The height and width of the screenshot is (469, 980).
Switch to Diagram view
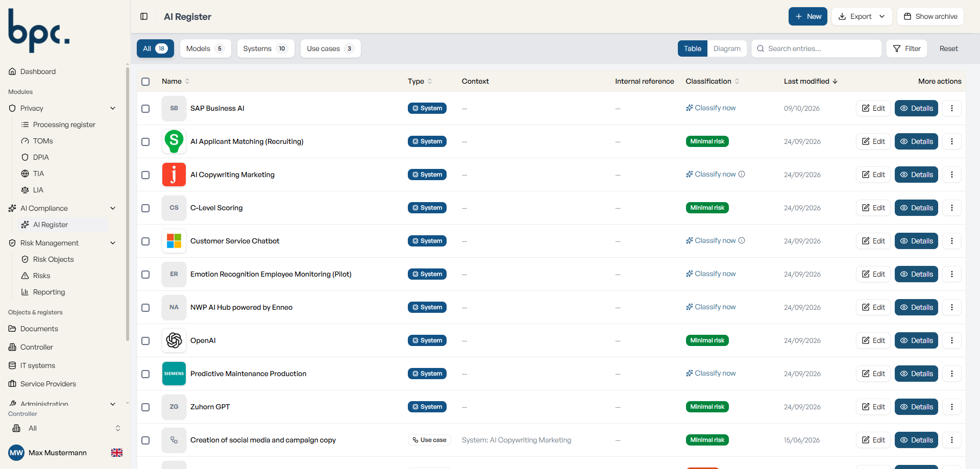[727, 48]
